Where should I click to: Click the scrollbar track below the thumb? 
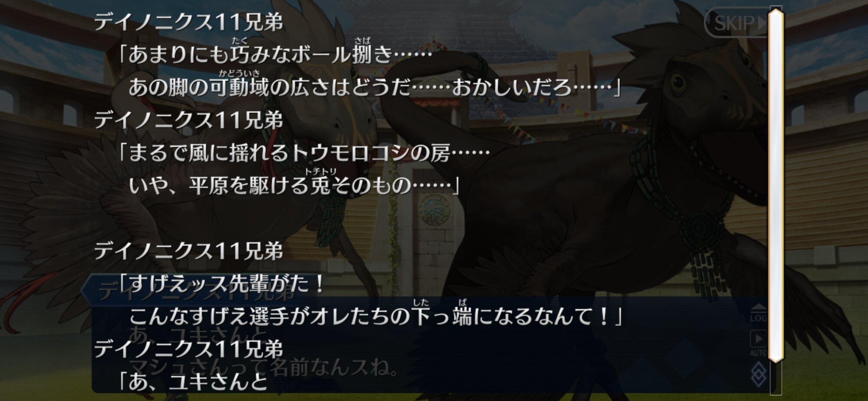tap(776, 379)
